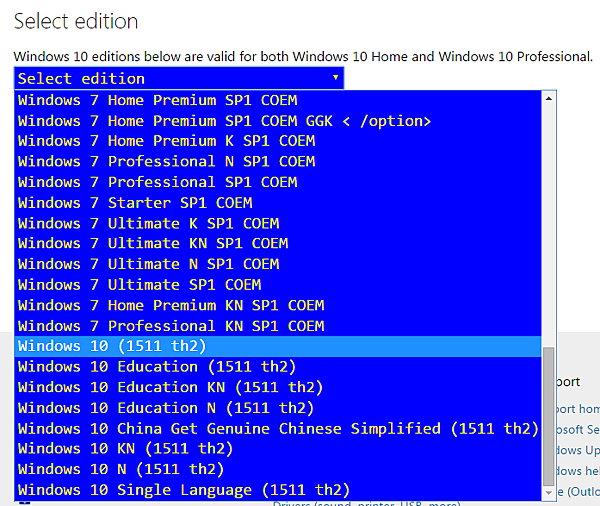
Task: Choose Windows 10 China Get Genuine Chinese Simplified
Action: coord(278,429)
